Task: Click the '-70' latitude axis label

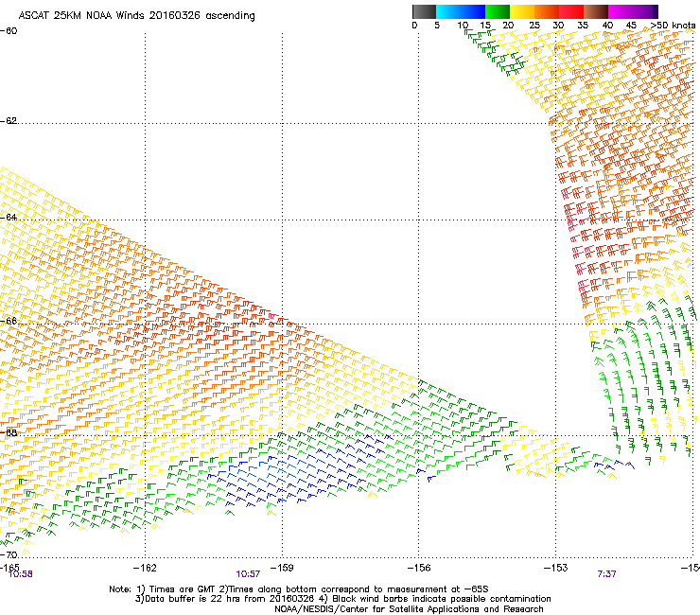Action: (9, 554)
